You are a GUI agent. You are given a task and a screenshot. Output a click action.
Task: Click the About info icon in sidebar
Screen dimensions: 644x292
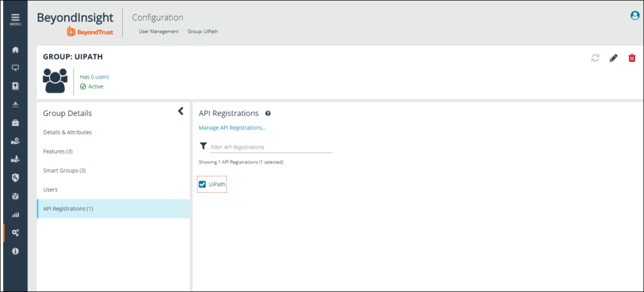click(15, 251)
